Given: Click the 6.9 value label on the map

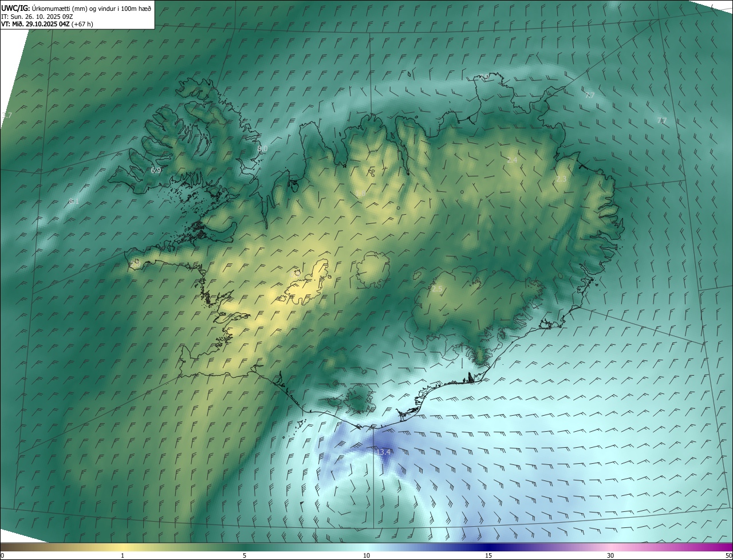Looking at the screenshot, I should 156,171.
